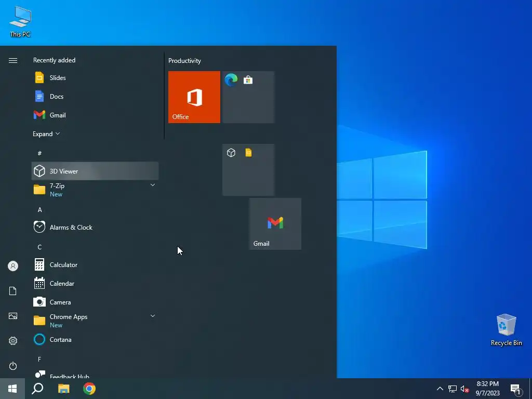Open Microsoft Edge tile in Productivity group
532x399 pixels.
pos(231,80)
